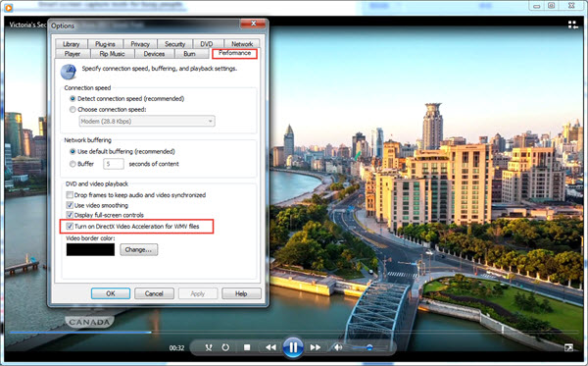The image size is (588, 366).
Task: Select Choose connection speed radio button
Action: (73, 110)
